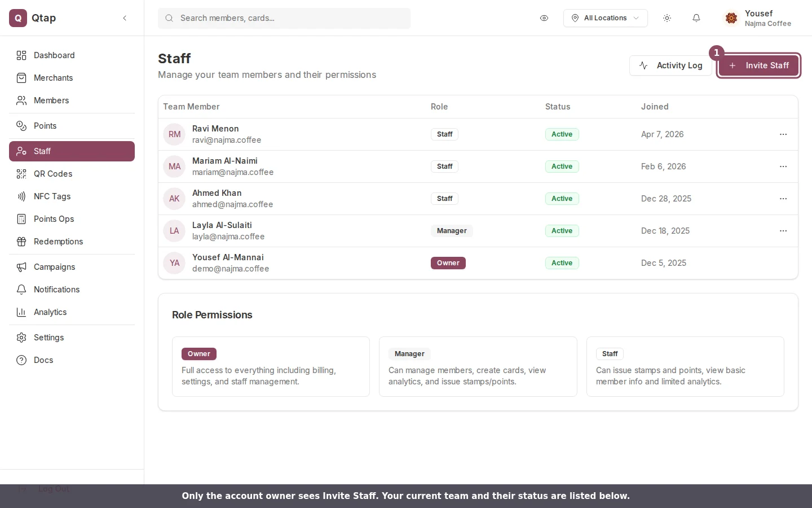Click the MA avatar of Mariam Al-Naimi
This screenshot has width=812, height=508.
174,167
